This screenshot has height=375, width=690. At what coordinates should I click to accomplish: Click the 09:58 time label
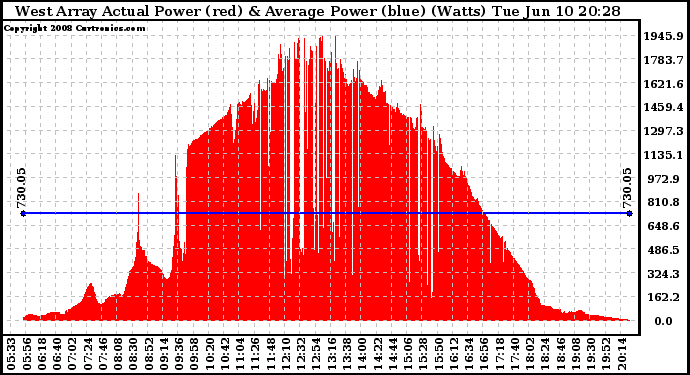[194, 354]
